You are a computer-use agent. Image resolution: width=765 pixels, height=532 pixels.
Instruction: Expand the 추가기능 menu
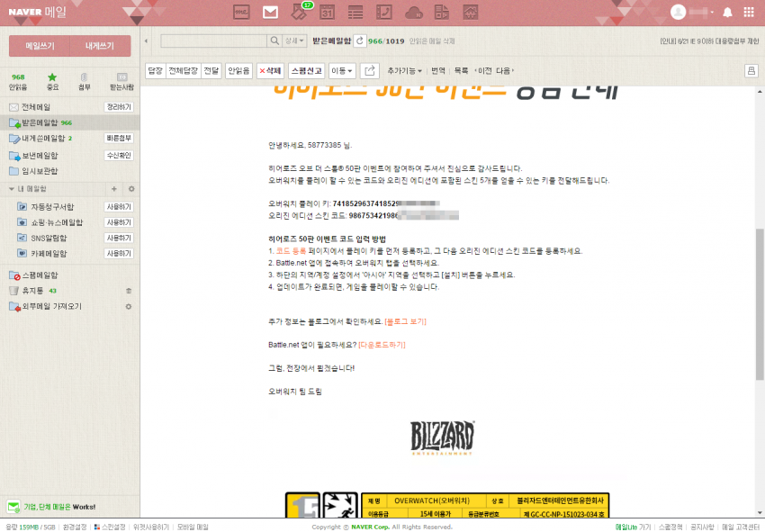(x=404, y=70)
